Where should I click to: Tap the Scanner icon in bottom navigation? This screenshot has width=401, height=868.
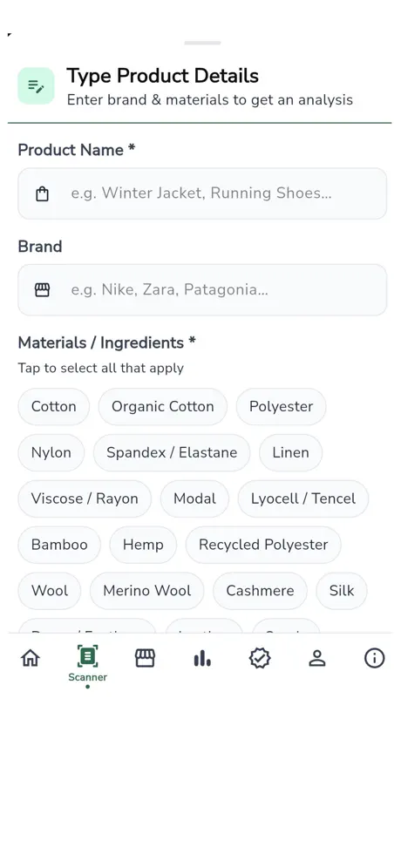click(87, 656)
